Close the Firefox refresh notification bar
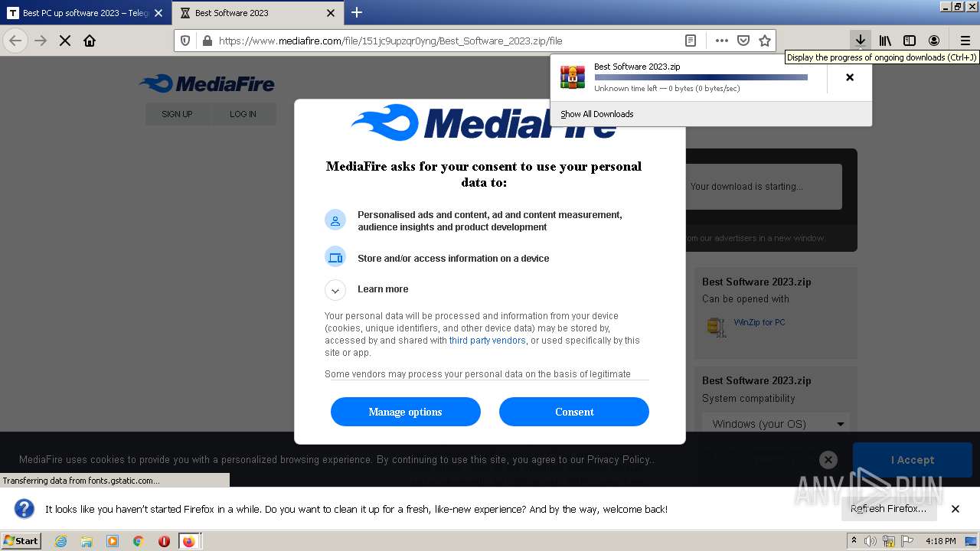 (955, 509)
